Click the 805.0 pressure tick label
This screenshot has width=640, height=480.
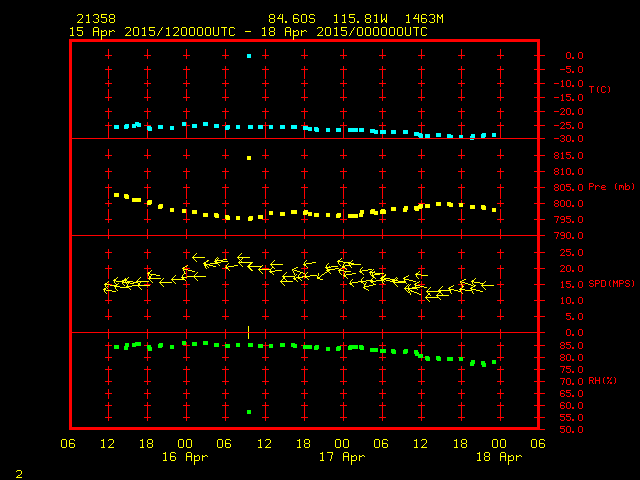click(568, 188)
